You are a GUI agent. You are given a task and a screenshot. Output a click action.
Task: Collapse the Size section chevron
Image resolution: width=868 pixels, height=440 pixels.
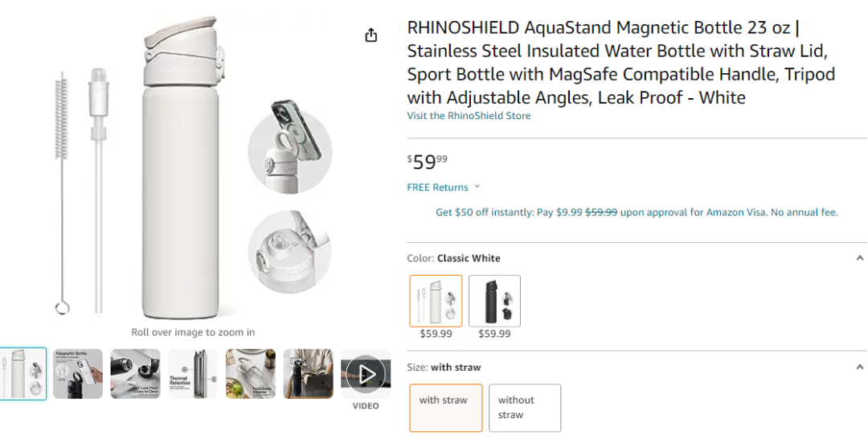[x=859, y=368]
